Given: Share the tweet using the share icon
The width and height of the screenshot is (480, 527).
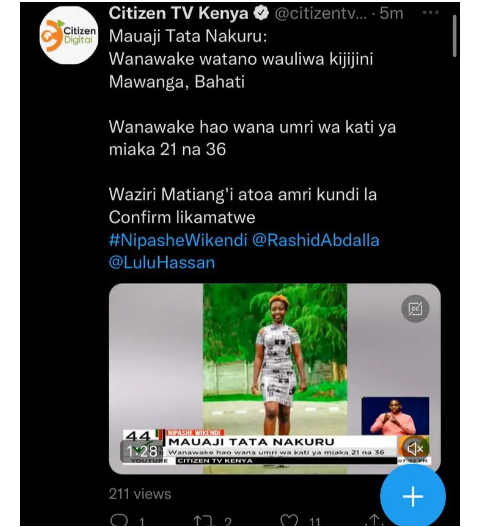Looking at the screenshot, I should click(374, 521).
